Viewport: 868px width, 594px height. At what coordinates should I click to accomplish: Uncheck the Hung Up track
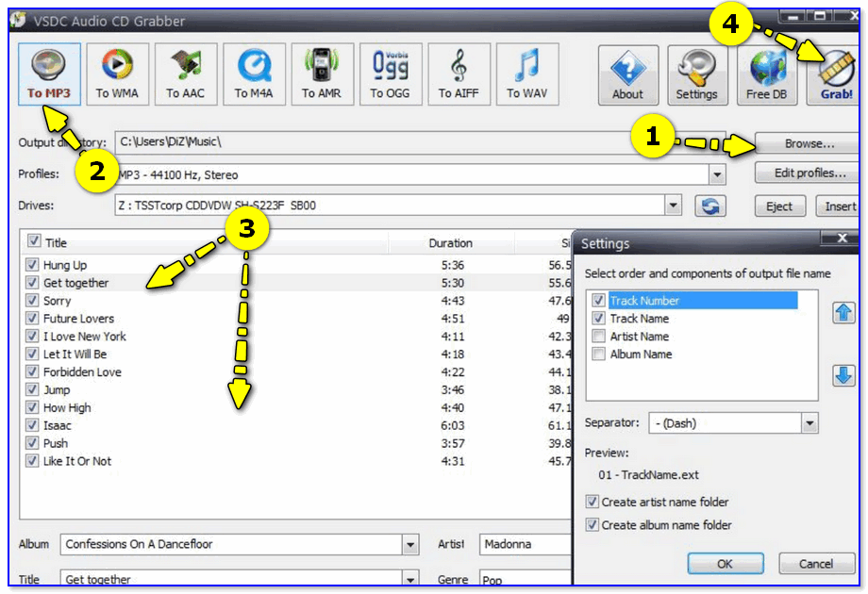(33, 265)
